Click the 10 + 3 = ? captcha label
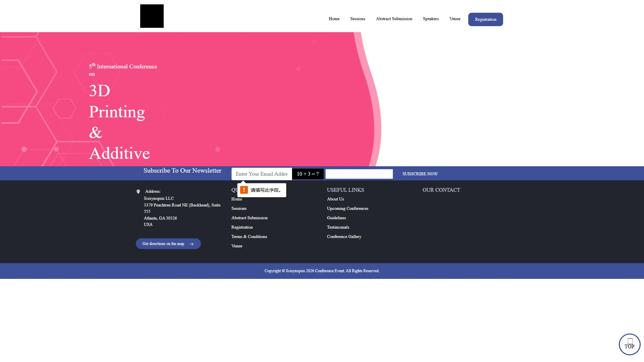The width and height of the screenshot is (644, 362). click(x=308, y=174)
